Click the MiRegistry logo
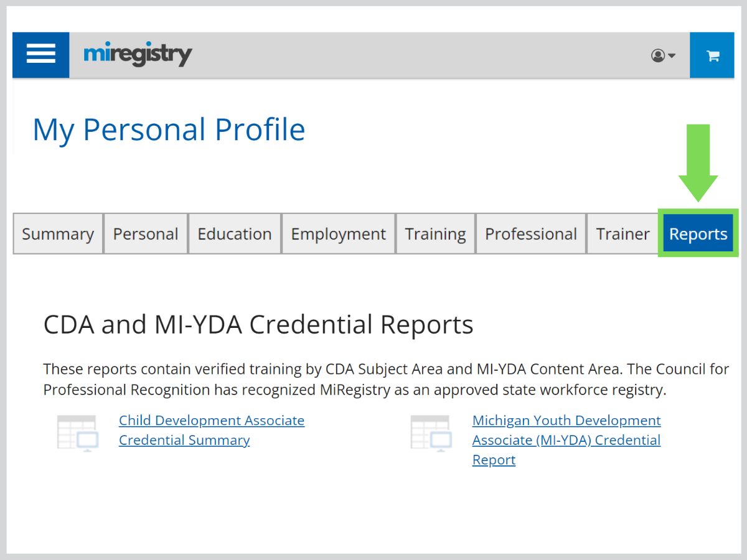The width and height of the screenshot is (747, 560). pos(138,55)
